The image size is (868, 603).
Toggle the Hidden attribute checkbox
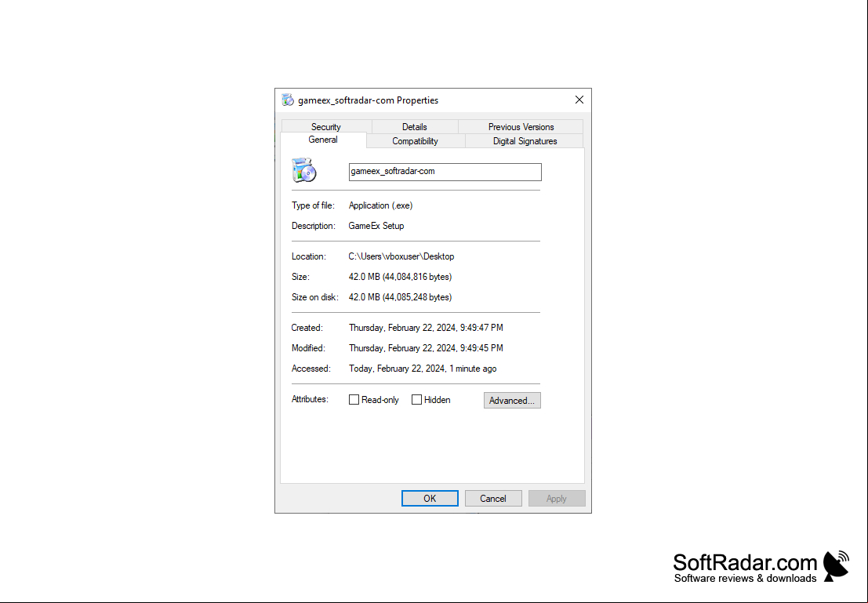(x=417, y=400)
